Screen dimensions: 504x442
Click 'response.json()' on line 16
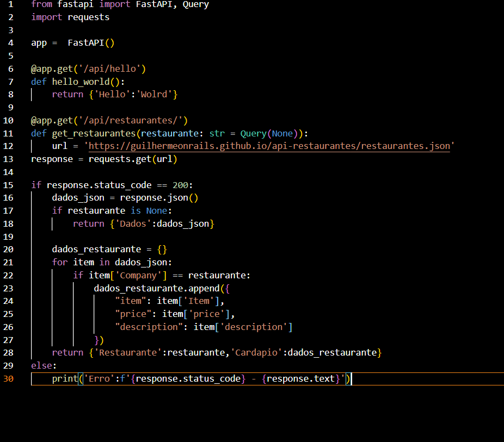159,198
